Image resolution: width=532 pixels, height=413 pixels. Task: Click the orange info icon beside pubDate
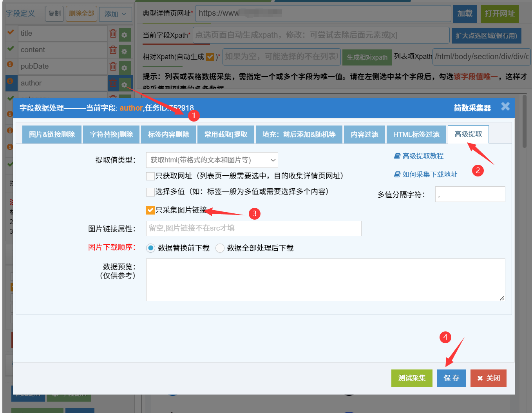click(10, 64)
